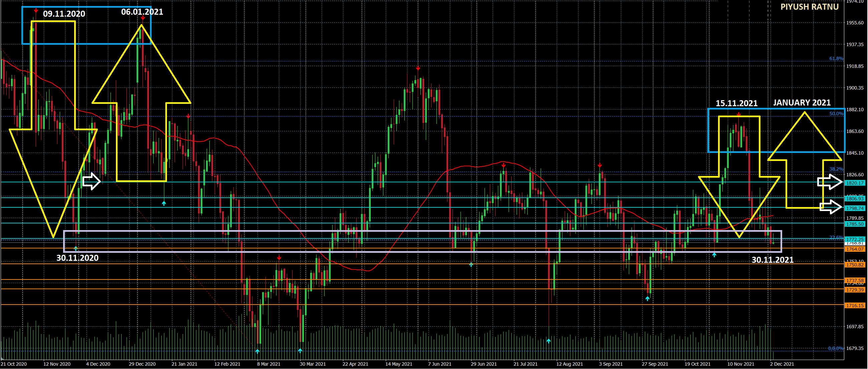The height and width of the screenshot is (369, 868).
Task: Select the 1716.15 orange price tag
Action: 855,306
